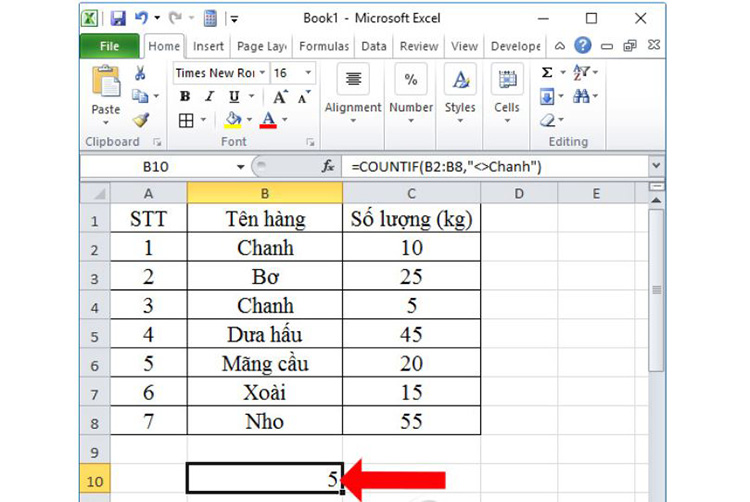Open the Alignment group button
The width and height of the screenshot is (750, 502).
(353, 94)
